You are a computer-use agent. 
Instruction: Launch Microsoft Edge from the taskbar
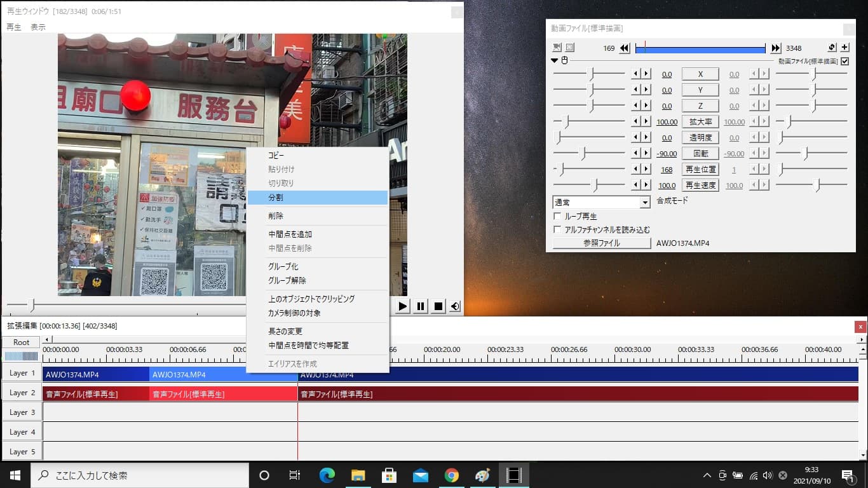pyautogui.click(x=327, y=475)
